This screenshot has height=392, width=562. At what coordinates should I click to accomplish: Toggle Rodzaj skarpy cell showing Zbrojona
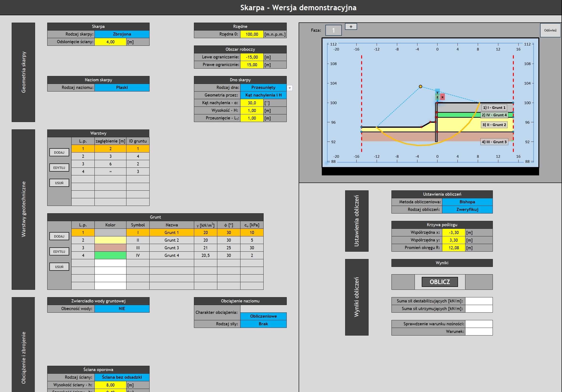tap(122, 34)
